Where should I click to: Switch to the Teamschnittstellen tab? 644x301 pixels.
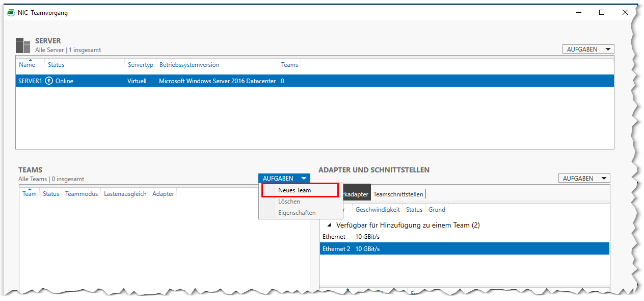[398, 194]
